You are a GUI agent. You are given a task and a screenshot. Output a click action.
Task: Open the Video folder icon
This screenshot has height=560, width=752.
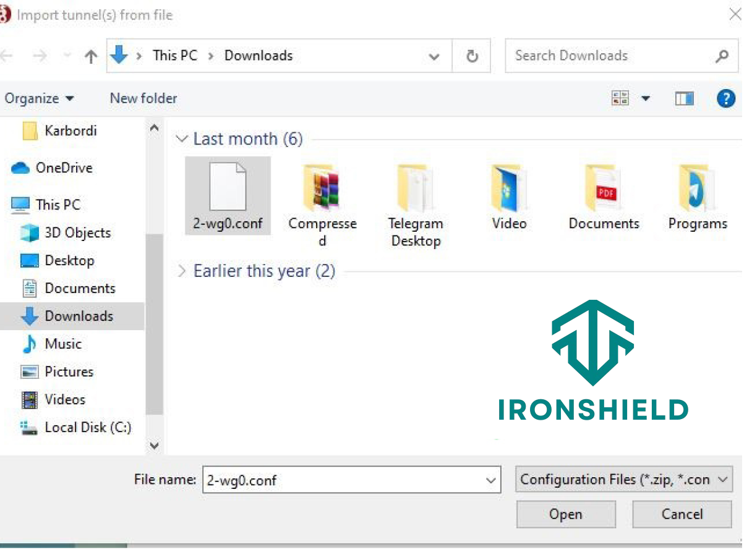pos(509,189)
